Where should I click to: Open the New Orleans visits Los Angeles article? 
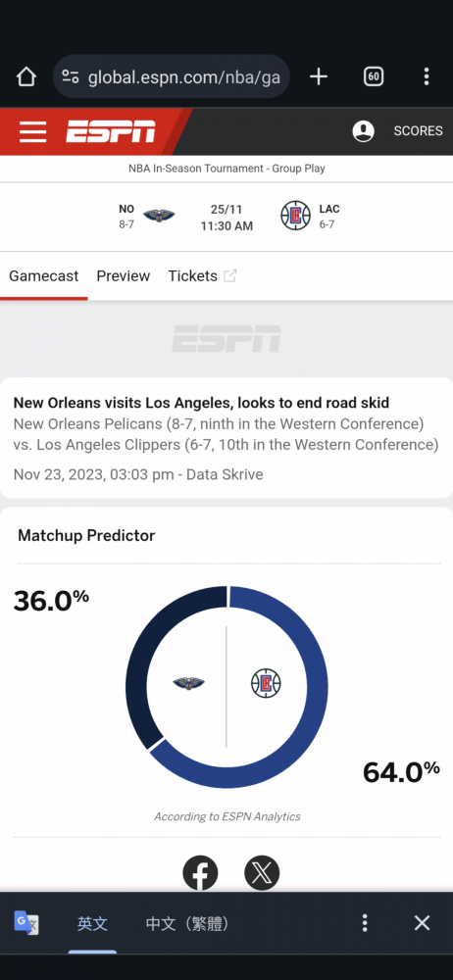click(201, 403)
